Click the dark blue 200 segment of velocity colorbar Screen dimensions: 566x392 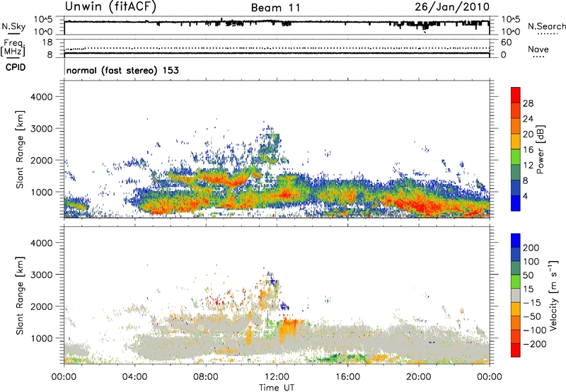[516, 241]
